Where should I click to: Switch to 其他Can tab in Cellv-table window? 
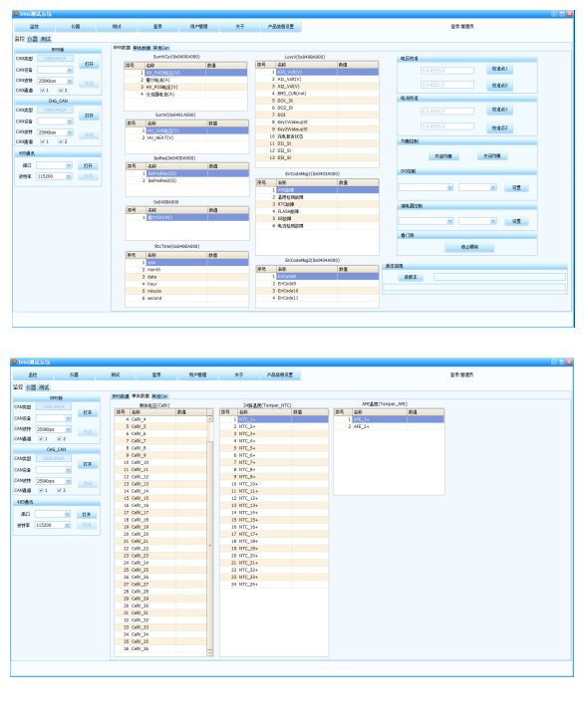tap(159, 396)
